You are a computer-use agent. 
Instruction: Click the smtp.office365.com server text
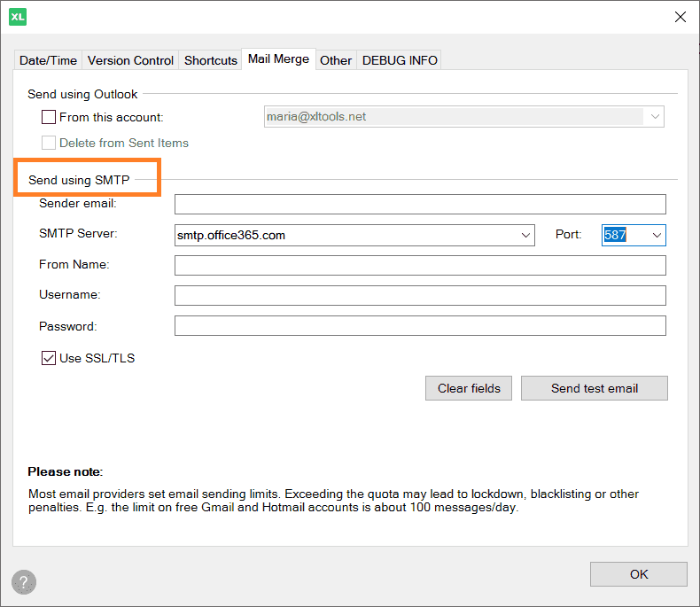(x=231, y=235)
